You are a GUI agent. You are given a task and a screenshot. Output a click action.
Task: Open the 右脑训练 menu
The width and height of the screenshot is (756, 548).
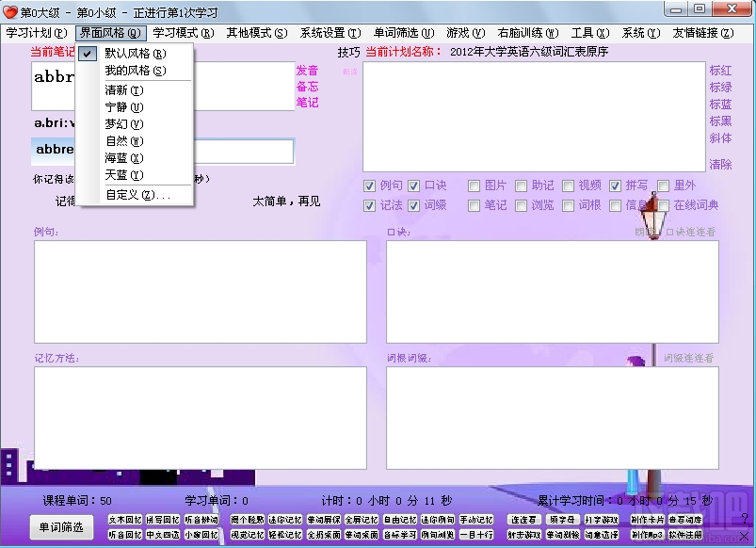(528, 33)
